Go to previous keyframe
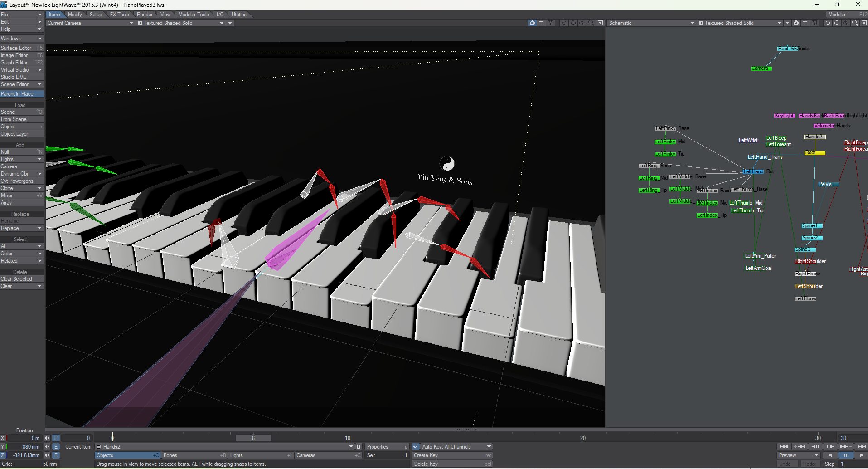 point(800,447)
